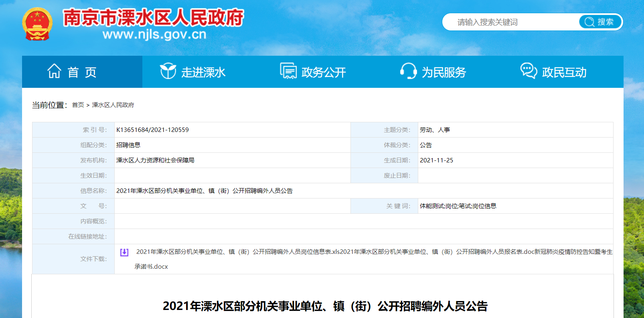Choose the 政民互动 menu label

pos(564,72)
